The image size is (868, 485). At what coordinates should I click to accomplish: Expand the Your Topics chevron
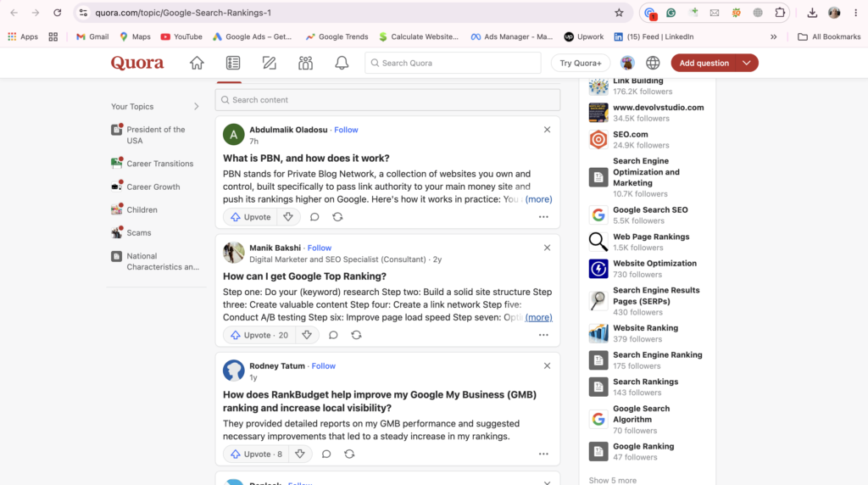(196, 106)
